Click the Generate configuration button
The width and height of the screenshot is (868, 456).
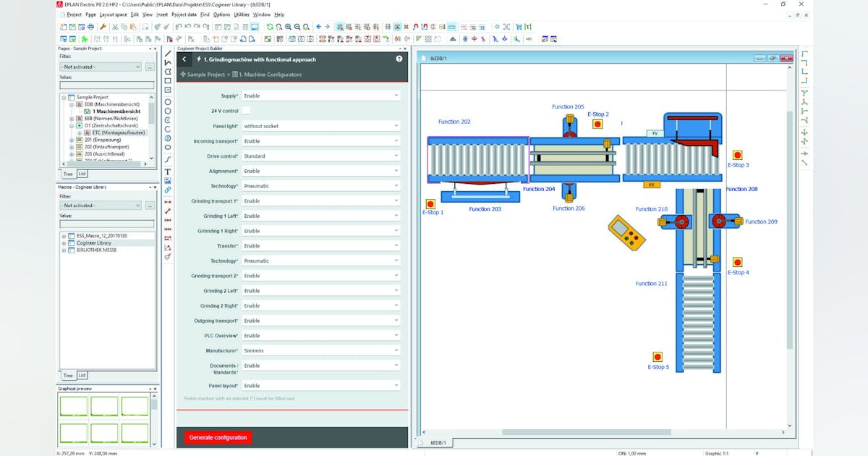(218, 437)
